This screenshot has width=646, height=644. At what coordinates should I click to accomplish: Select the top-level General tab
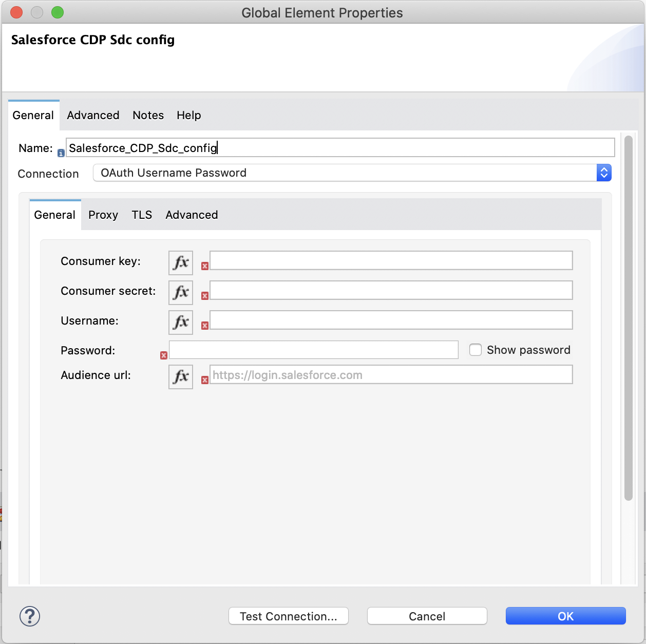point(33,115)
